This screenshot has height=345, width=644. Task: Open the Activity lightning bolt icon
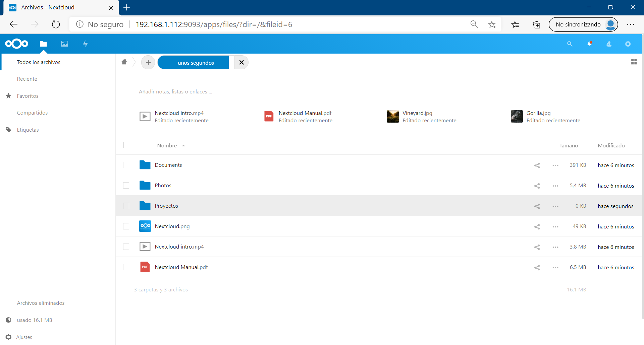pyautogui.click(x=86, y=44)
